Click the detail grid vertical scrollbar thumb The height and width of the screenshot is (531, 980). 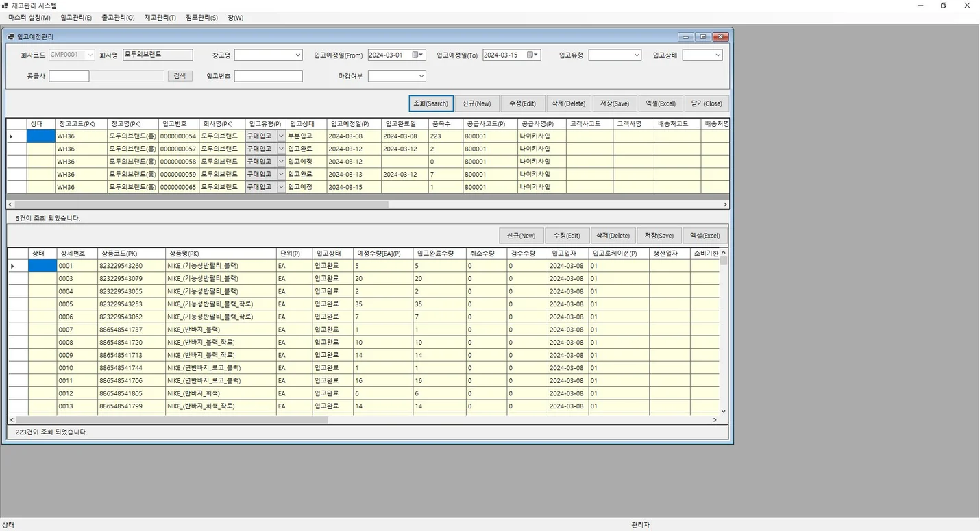click(x=724, y=261)
